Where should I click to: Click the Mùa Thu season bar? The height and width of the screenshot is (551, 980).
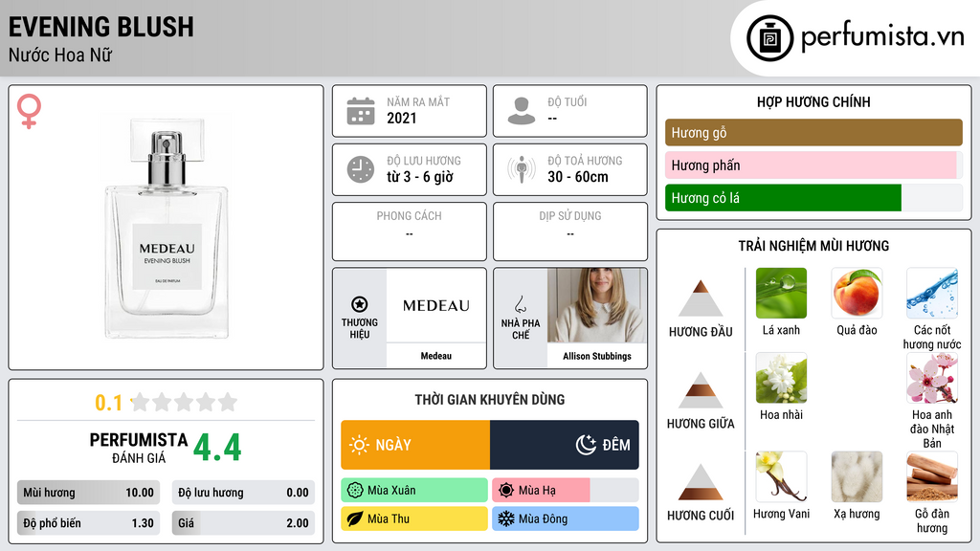[414, 518]
